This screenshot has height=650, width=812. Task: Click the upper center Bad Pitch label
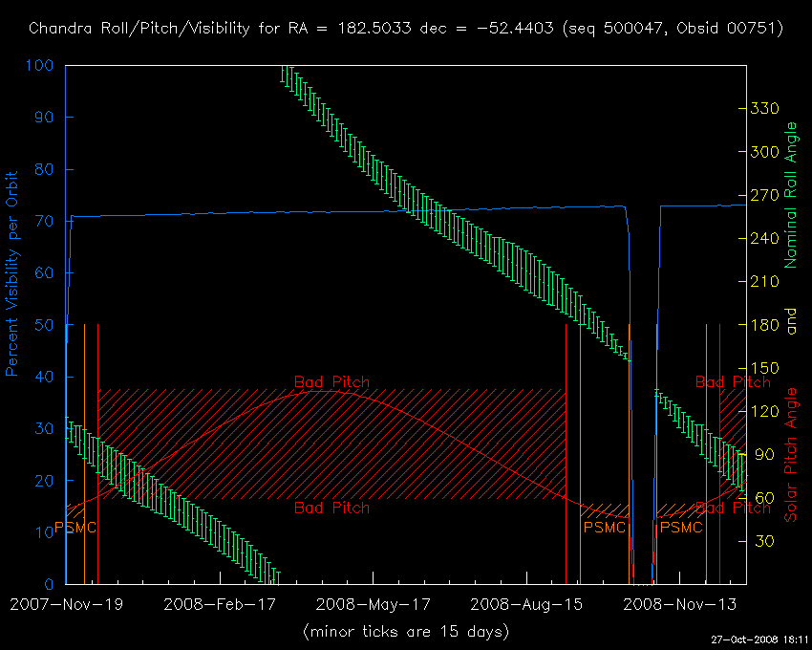(331, 382)
